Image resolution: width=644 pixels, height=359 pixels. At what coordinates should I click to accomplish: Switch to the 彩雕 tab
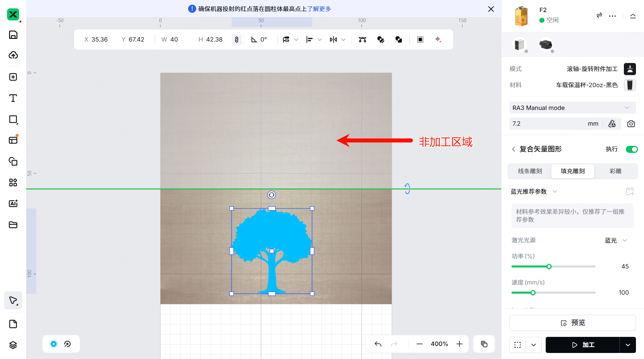[615, 171]
